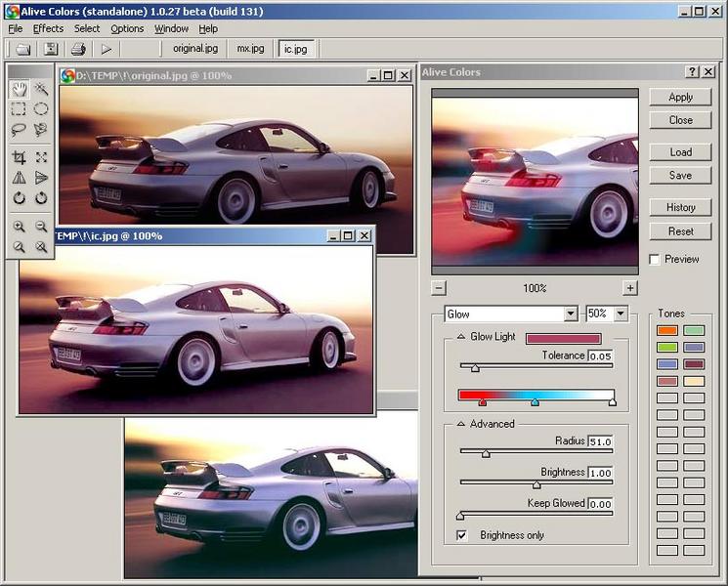
Task: Open the Glow effect dropdown
Action: [571, 314]
